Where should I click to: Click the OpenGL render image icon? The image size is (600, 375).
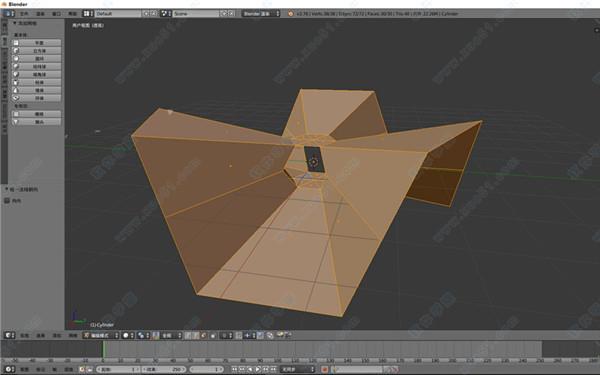tap(280, 334)
